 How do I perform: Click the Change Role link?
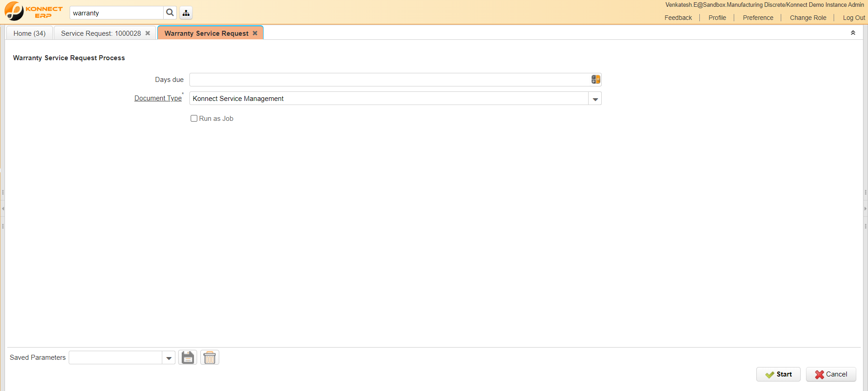808,18
